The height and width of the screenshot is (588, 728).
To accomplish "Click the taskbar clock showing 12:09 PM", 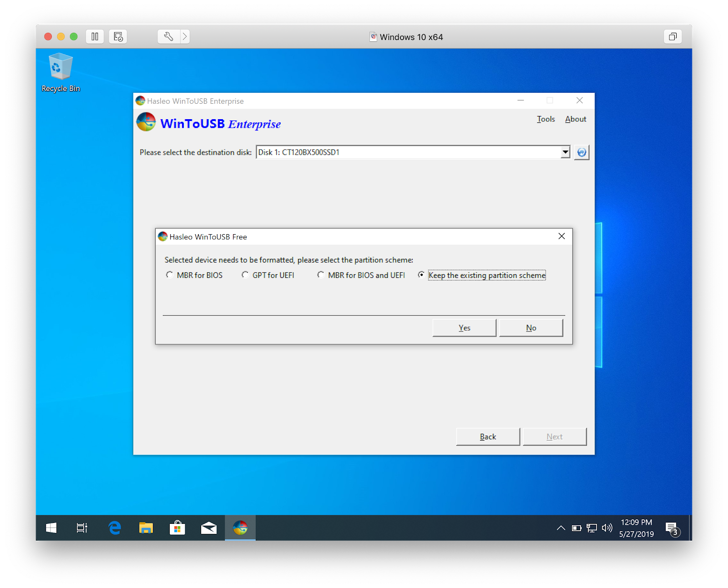I will point(636,528).
